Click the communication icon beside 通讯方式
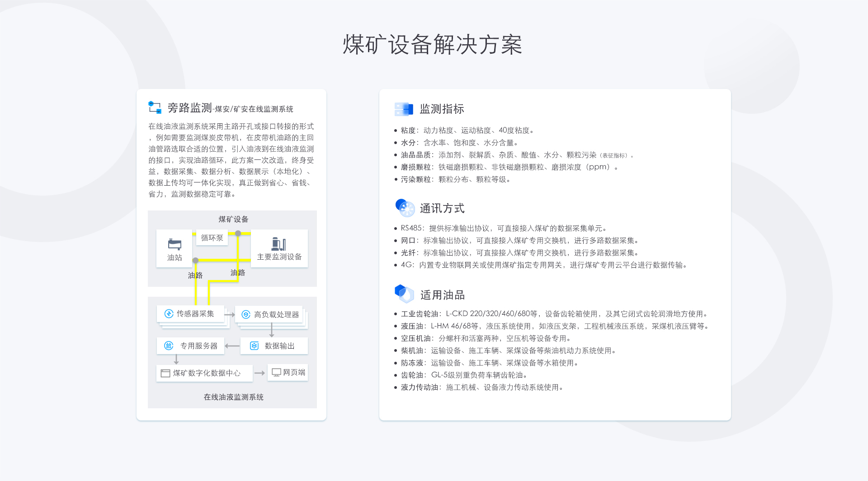The image size is (868, 481). tap(405, 208)
